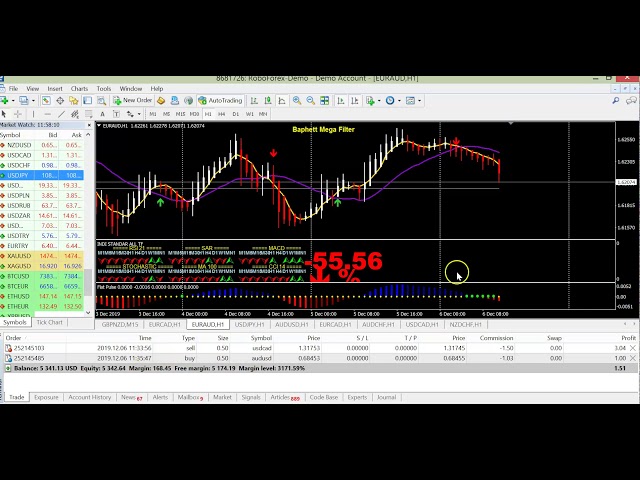The height and width of the screenshot is (480, 640).
Task: Switch to the Tick Chart tab
Action: 49,322
